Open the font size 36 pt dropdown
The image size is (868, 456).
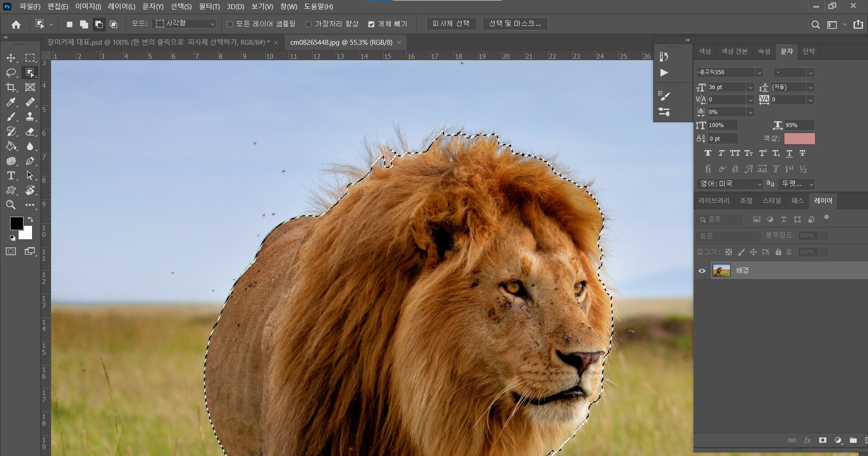(750, 87)
